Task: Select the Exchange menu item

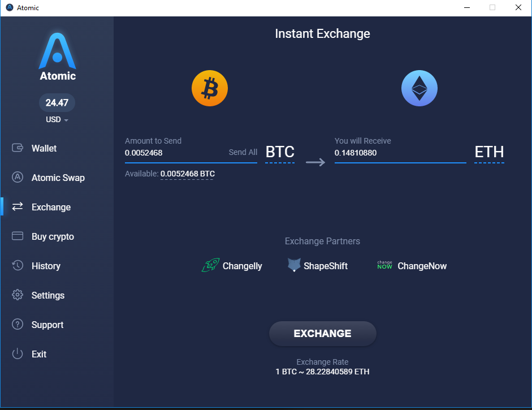Action: 51,207
